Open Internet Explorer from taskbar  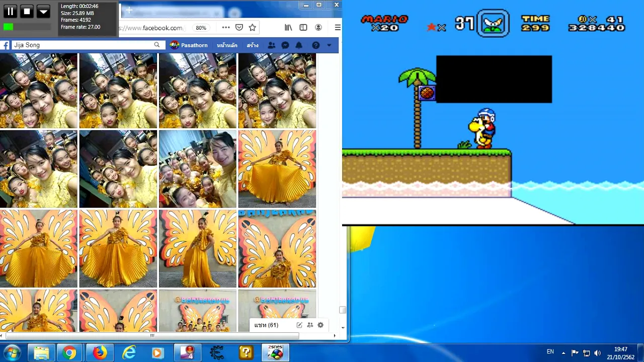pos(129,353)
